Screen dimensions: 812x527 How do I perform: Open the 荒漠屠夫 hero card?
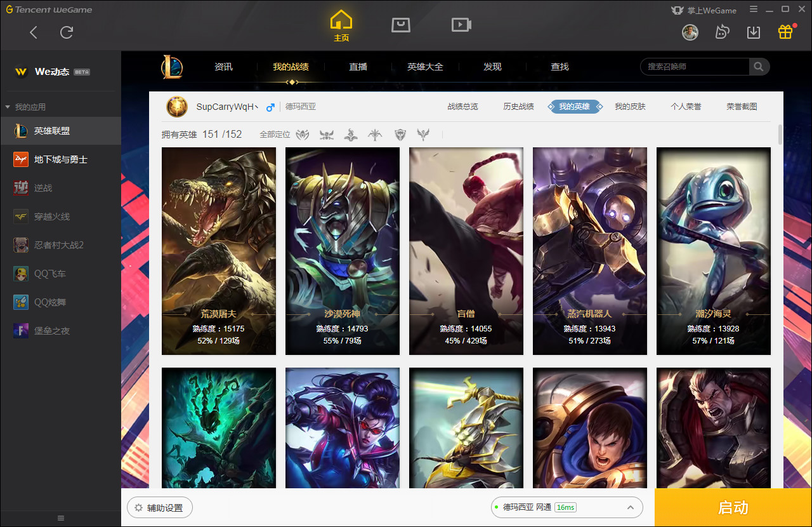tap(219, 251)
